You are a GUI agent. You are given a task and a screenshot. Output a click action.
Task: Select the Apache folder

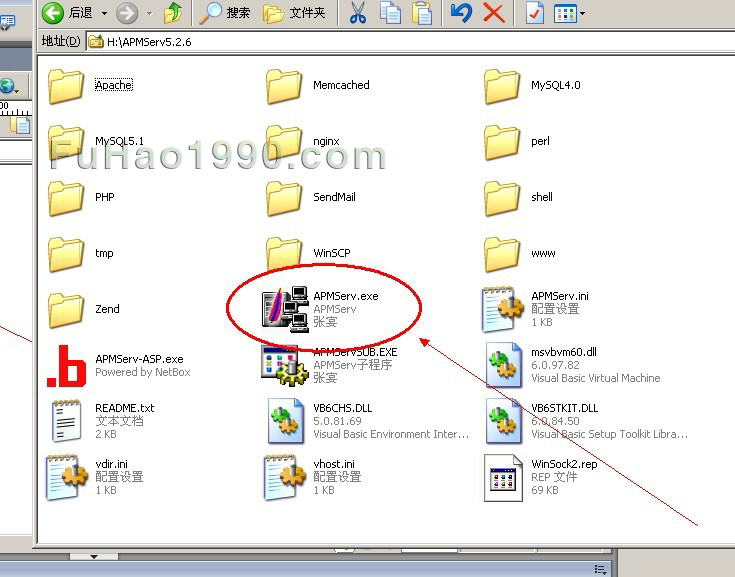[x=90, y=86]
